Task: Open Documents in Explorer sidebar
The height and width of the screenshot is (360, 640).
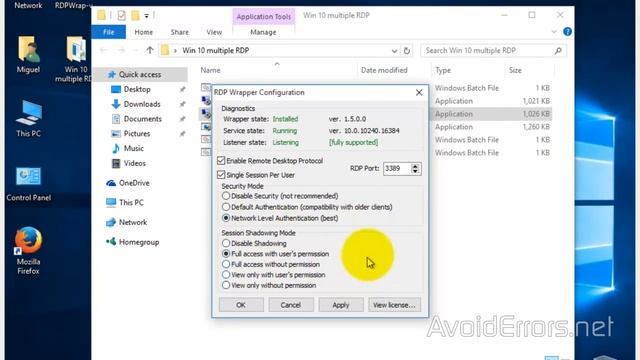Action: tap(142, 119)
